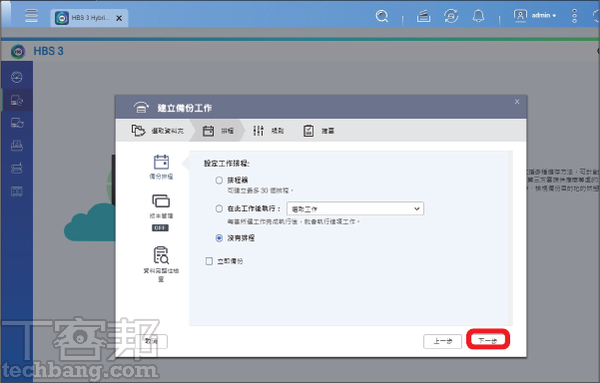Open the external devices sync icon
This screenshot has height=383, width=600.
pyautogui.click(x=451, y=16)
